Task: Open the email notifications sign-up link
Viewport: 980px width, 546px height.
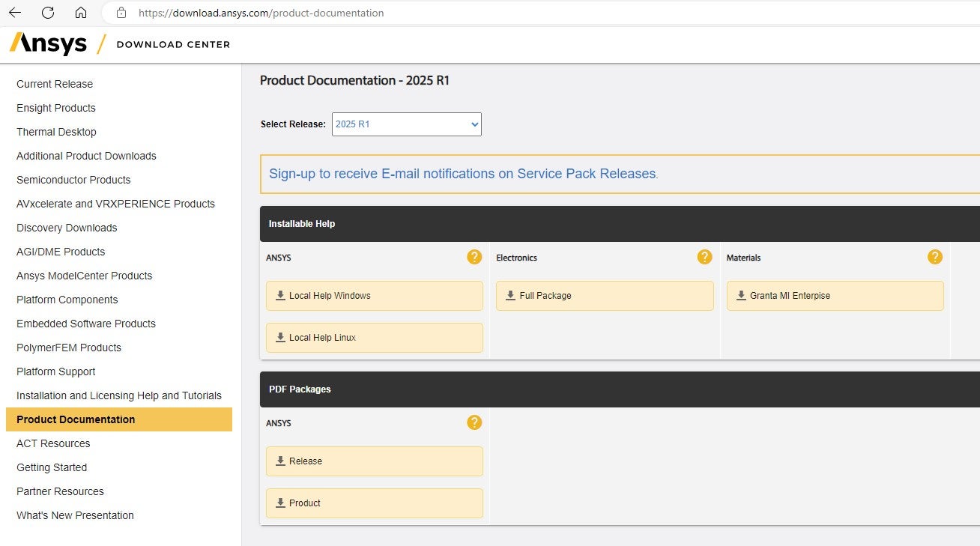Action: pos(462,174)
